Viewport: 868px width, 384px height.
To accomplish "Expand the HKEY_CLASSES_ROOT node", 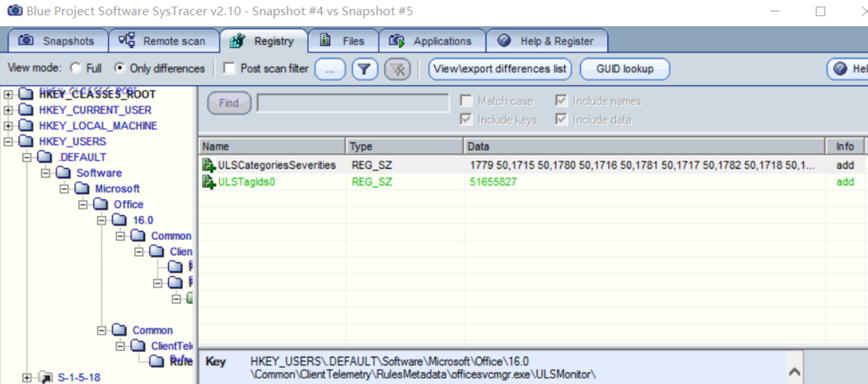I will point(8,94).
